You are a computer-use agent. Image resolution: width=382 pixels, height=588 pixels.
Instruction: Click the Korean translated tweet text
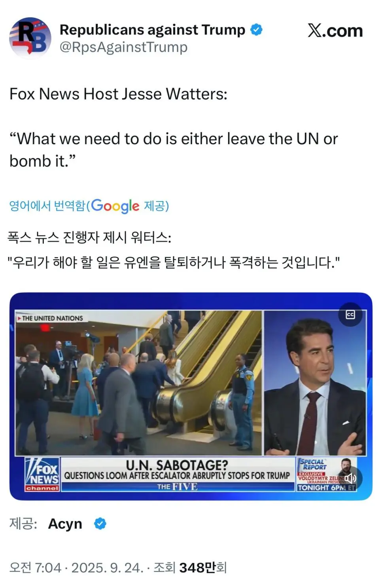(x=173, y=250)
